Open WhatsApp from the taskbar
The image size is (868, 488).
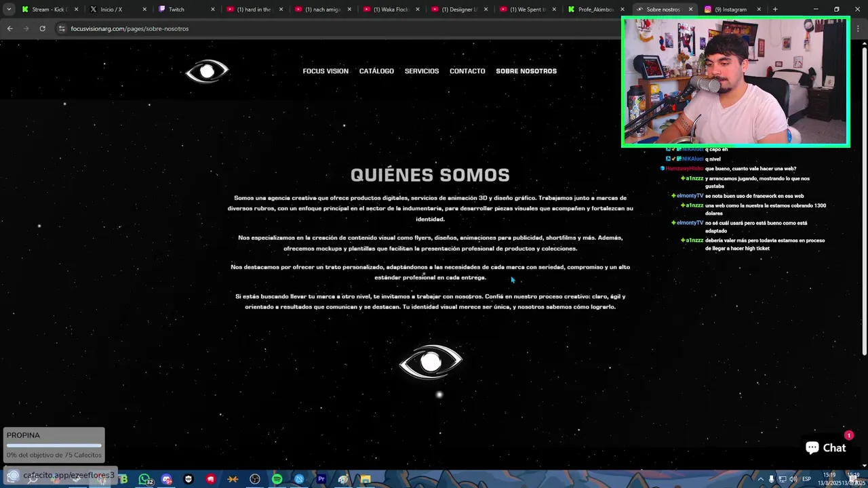click(144, 479)
